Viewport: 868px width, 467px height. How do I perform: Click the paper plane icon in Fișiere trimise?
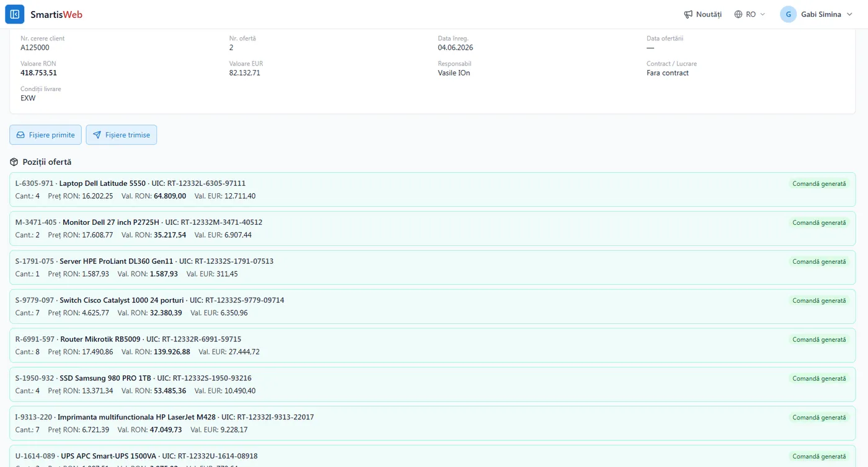[97, 135]
